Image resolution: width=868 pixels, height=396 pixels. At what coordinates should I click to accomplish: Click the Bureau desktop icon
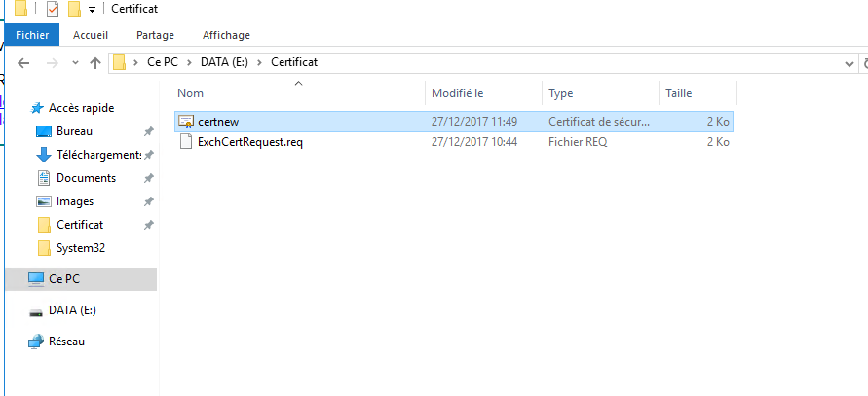pyautogui.click(x=44, y=131)
